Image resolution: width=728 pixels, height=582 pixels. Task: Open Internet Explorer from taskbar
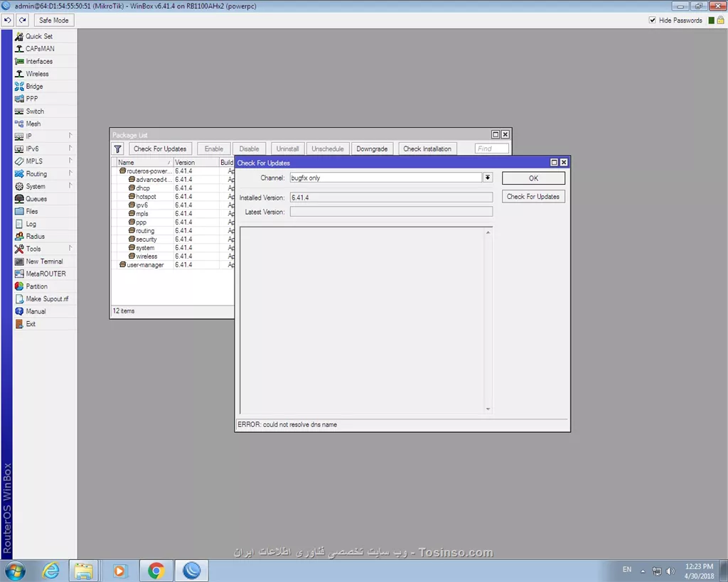50,571
